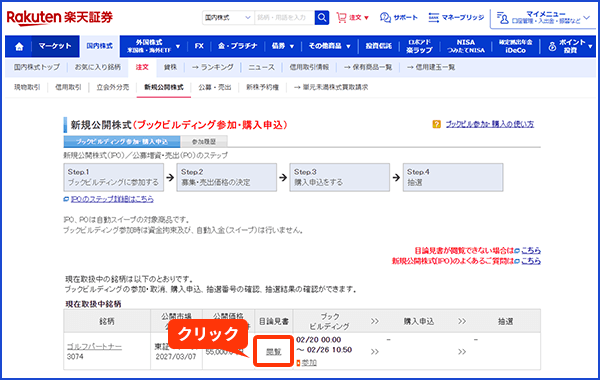Open お気に入り銘柄 sub-menu link
Image resolution: width=600 pixels, height=380 pixels.
tap(98, 67)
